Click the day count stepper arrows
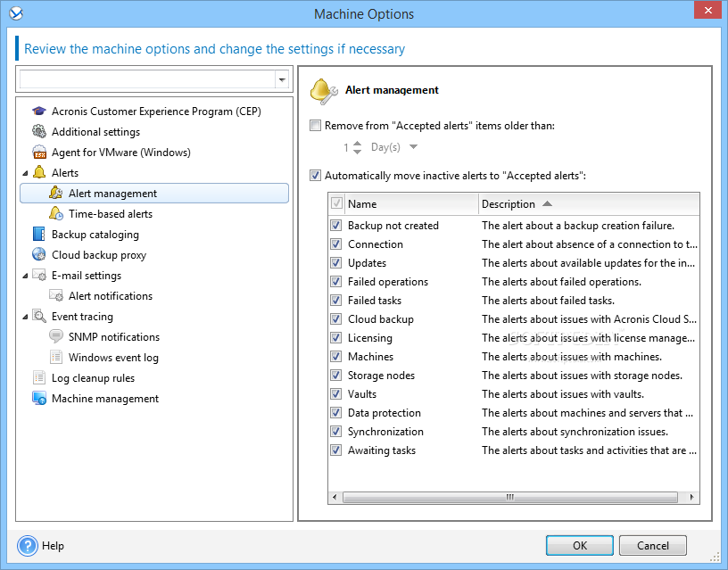The width and height of the screenshot is (728, 570). (357, 147)
